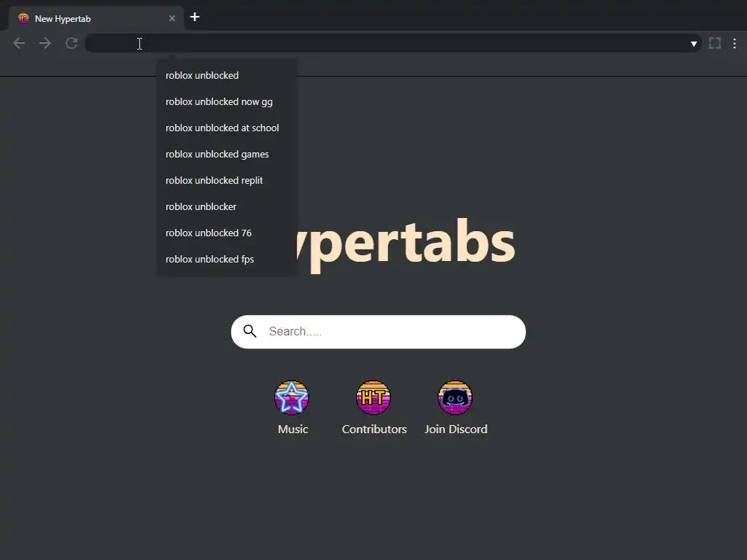Click the Join Discord label
This screenshot has height=560, width=747.
[x=456, y=429]
